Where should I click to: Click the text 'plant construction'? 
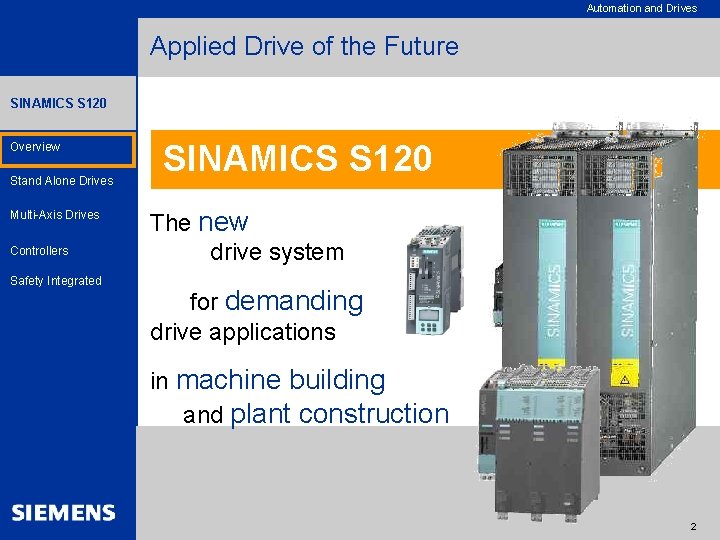(339, 414)
